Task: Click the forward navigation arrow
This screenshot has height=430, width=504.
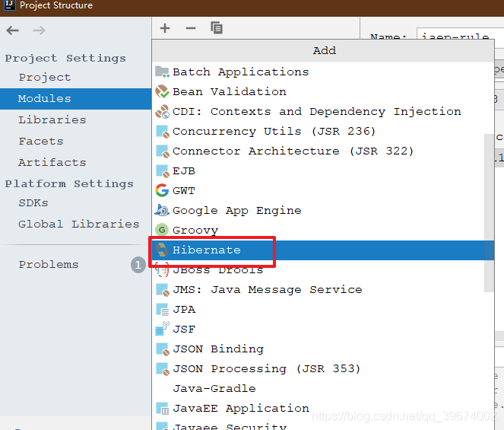Action: coord(39,30)
